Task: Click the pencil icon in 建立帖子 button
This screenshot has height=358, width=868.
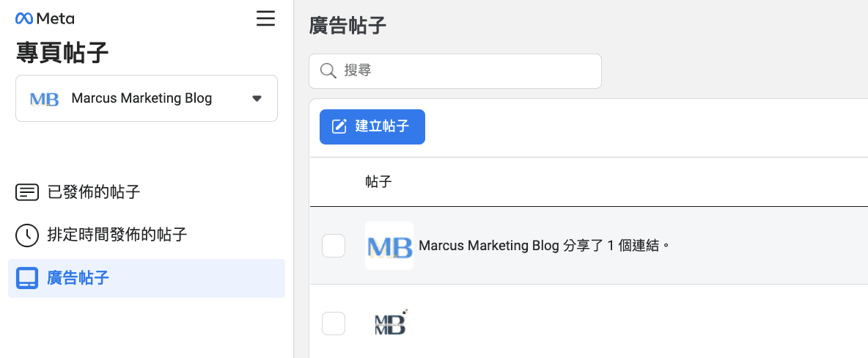Action: [339, 127]
